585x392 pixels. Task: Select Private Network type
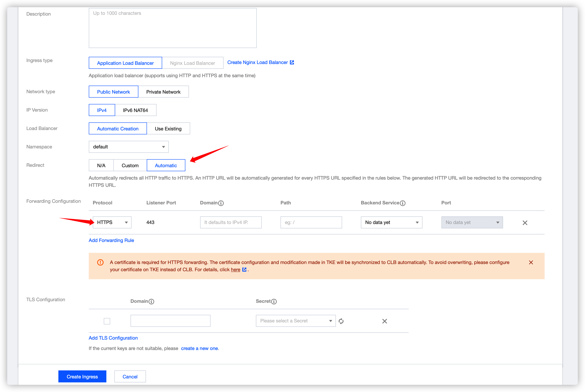[x=163, y=92]
